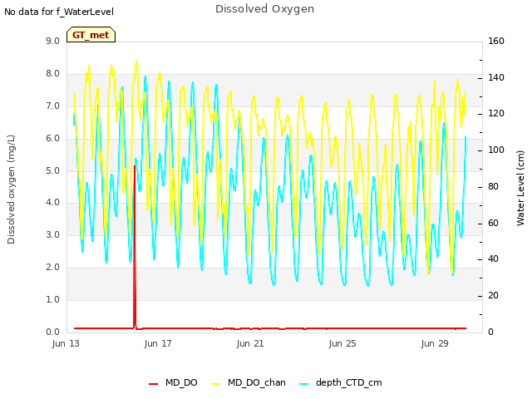Click the yellow MD_DO_chan legend swatch
The width and height of the screenshot is (532, 399).
[216, 384]
